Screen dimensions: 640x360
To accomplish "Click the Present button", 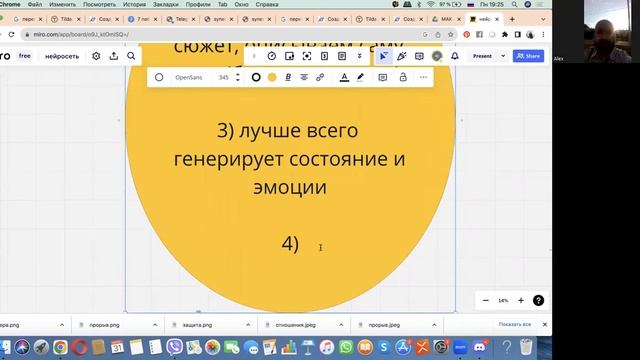I will [x=482, y=56].
